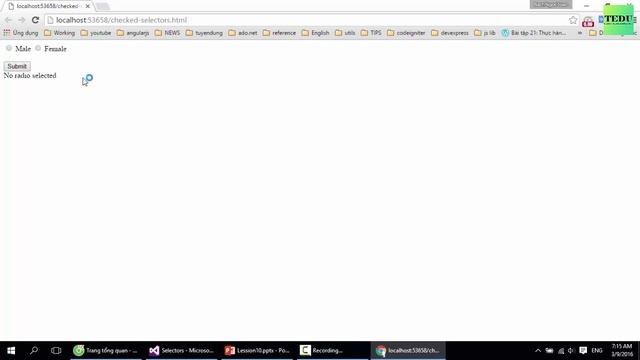Image resolution: width=640 pixels, height=360 pixels.
Task: Switch to PowerPoint Lession10.pptx window
Action: click(x=257, y=350)
